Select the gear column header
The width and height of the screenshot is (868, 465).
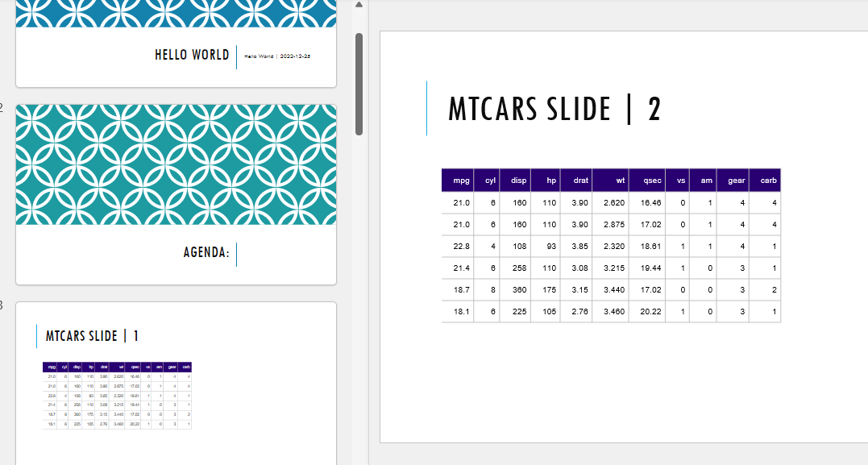[x=733, y=181]
